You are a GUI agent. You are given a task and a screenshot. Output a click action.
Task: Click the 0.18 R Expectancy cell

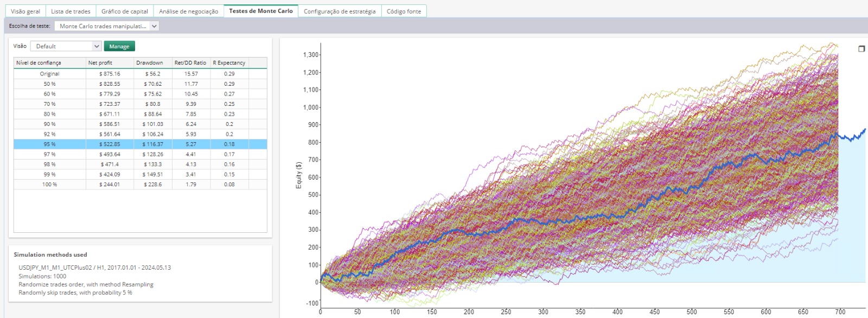[229, 144]
